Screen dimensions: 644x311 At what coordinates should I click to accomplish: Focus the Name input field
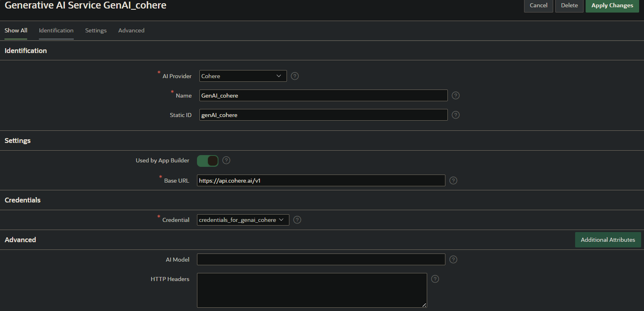click(323, 96)
